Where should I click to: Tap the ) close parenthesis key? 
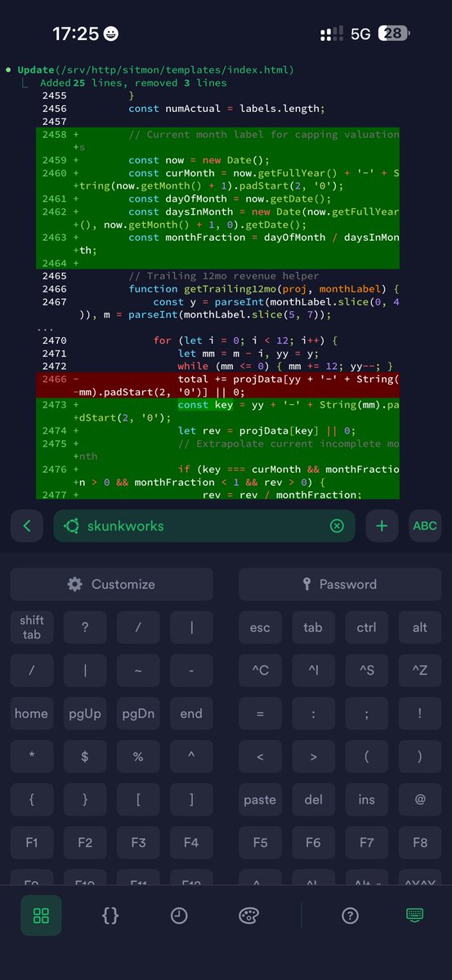(x=420, y=757)
